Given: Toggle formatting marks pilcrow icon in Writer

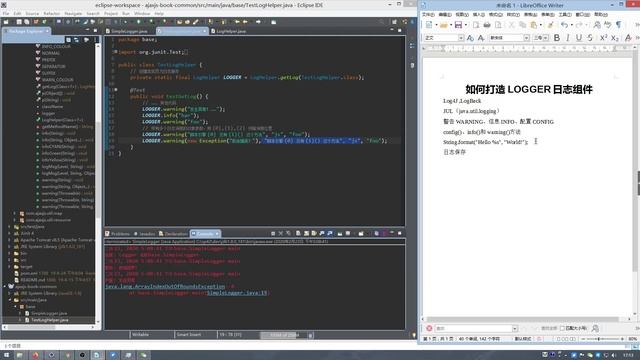Looking at the screenshot, I should tap(619, 25).
